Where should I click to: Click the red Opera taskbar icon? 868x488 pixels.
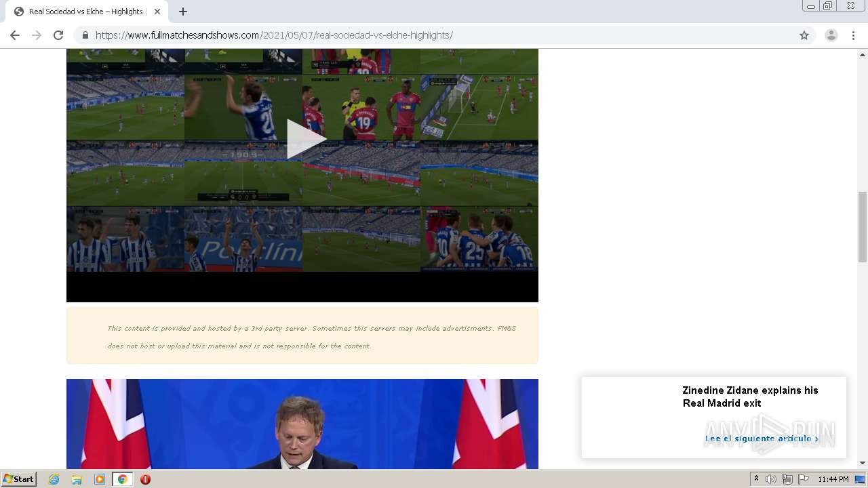pyautogui.click(x=145, y=479)
